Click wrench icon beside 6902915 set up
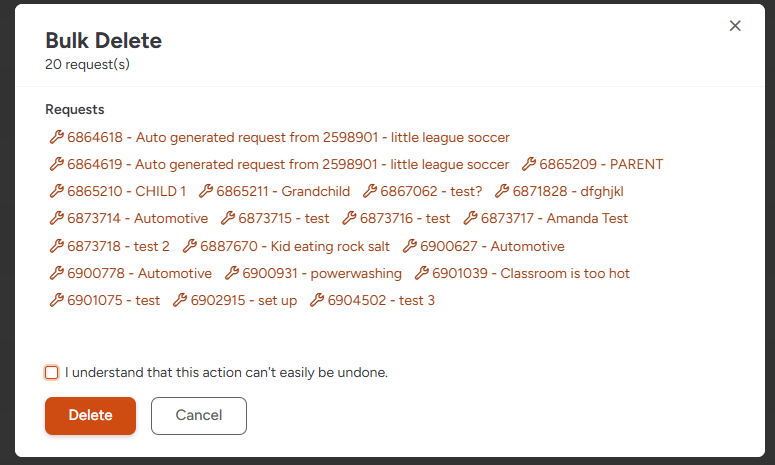775x465 pixels. (x=180, y=300)
